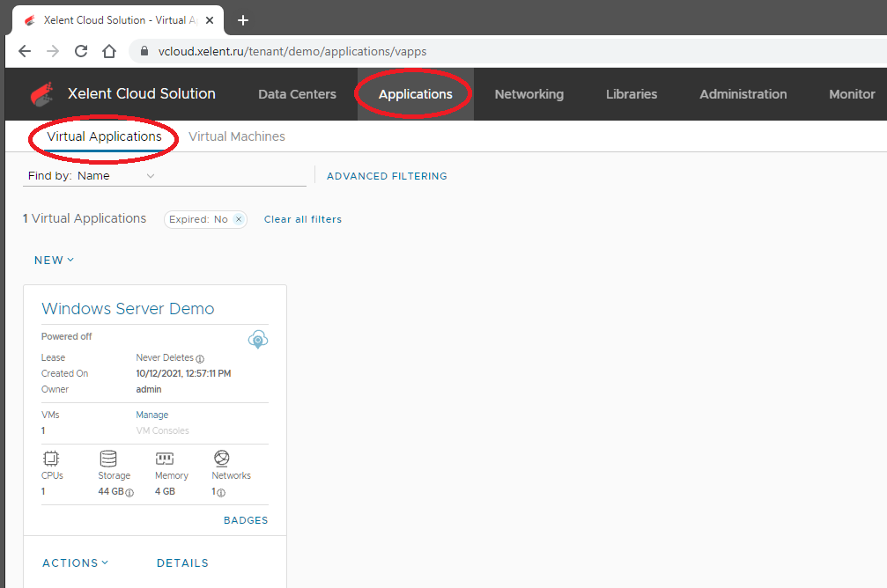This screenshot has width=887, height=588.
Task: Click the BADGES button
Action: coord(246,521)
